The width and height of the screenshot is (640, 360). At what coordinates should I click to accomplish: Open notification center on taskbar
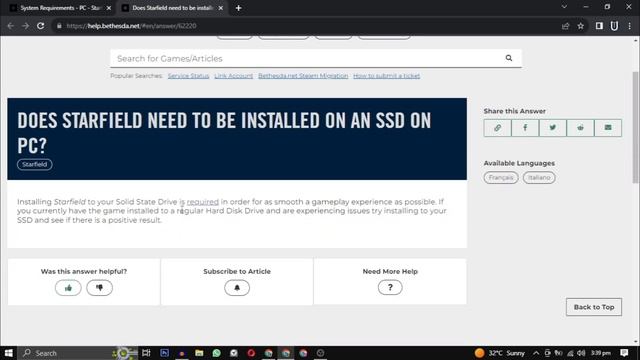(x=624, y=353)
